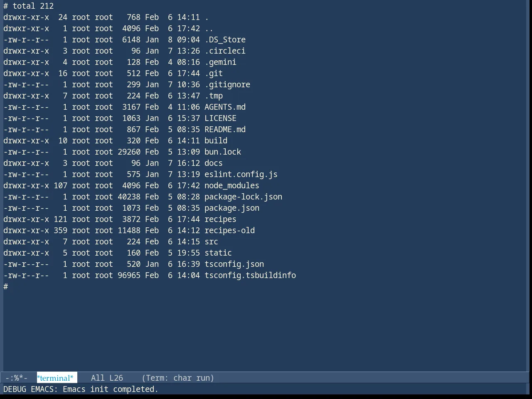Click the echo area message 'Emacs init completed.'
The height and width of the screenshot is (399, 532).
pos(111,389)
